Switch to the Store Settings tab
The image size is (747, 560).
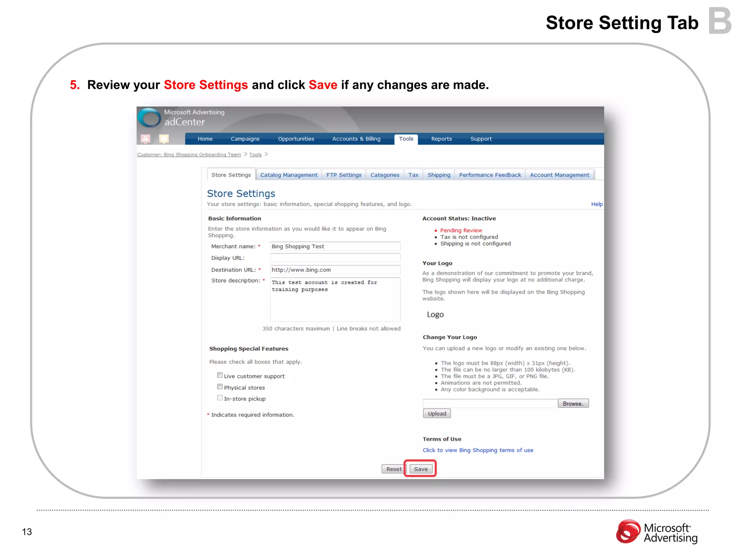(x=231, y=175)
